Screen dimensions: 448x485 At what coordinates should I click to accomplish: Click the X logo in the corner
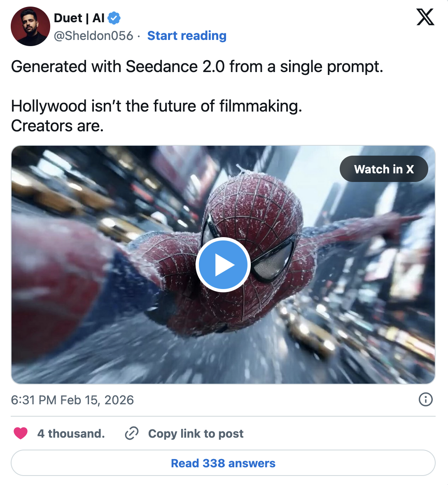point(425,18)
